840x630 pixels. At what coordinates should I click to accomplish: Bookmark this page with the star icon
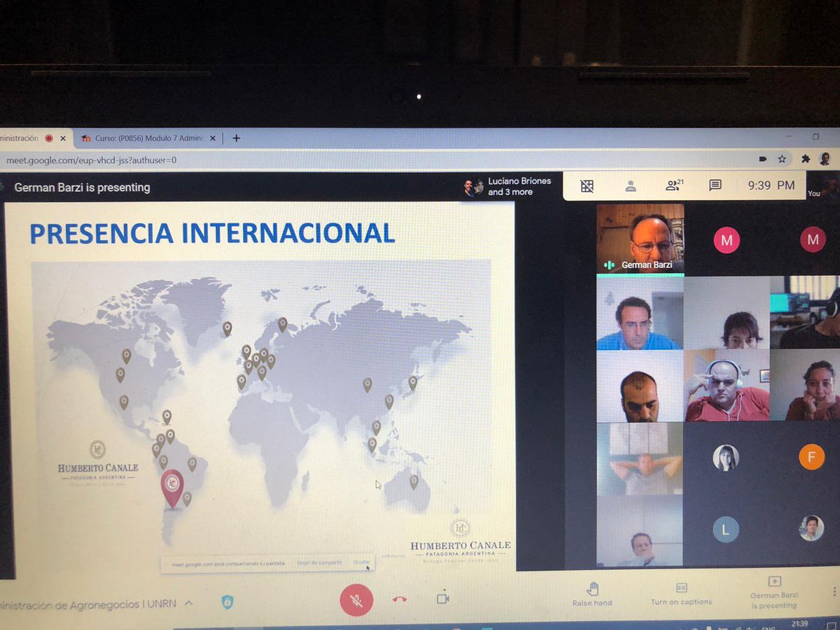coord(782,159)
